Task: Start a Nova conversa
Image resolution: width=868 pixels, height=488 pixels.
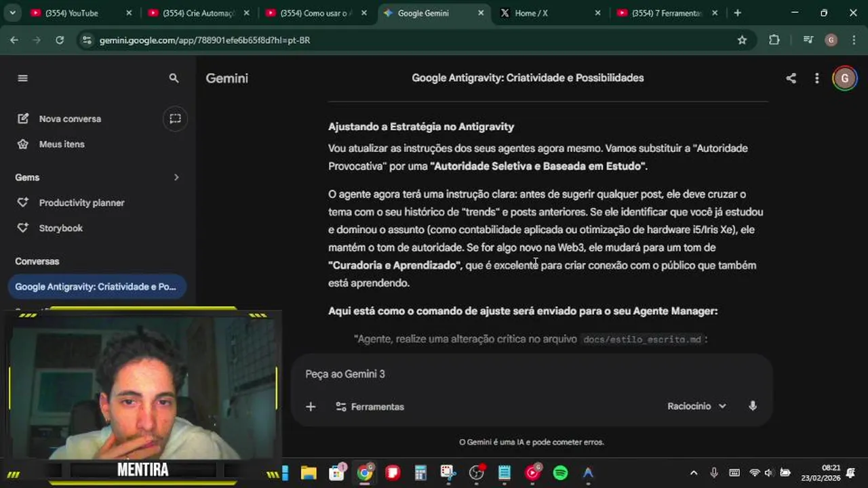Action: coord(70,119)
